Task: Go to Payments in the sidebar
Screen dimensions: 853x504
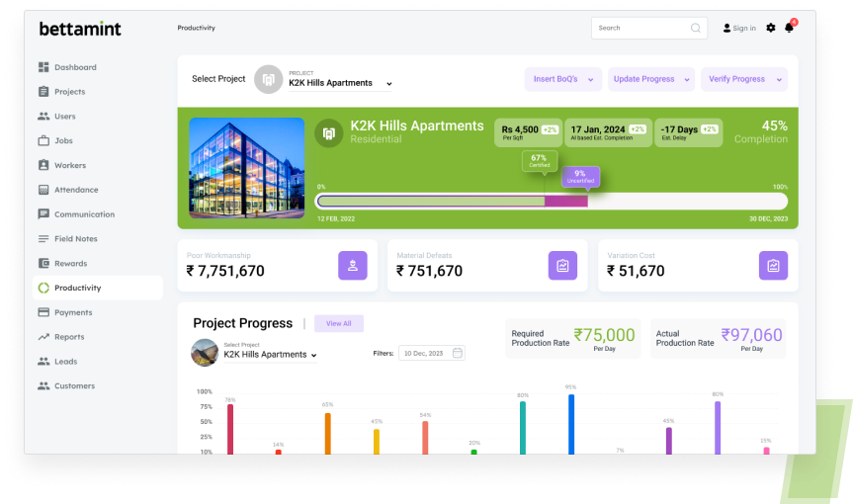Action: [73, 312]
